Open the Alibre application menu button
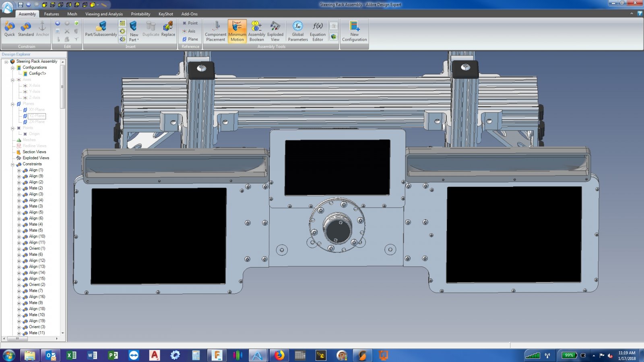The height and width of the screenshot is (362, 644). point(7,7)
